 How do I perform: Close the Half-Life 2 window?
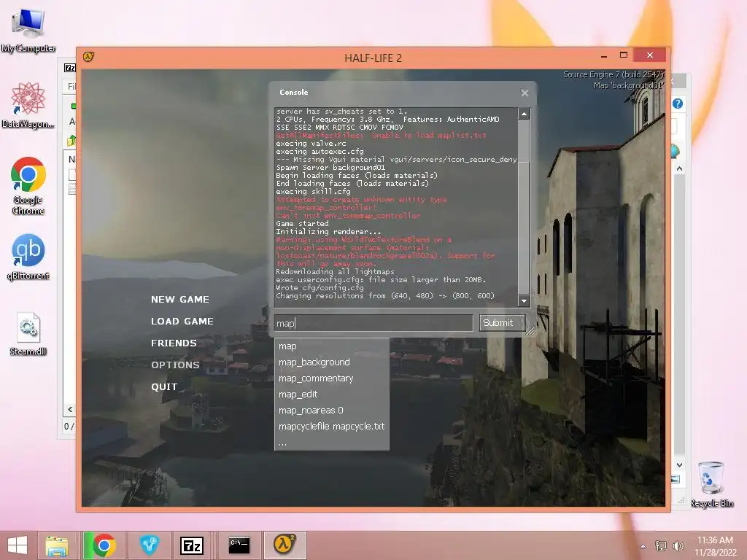click(x=650, y=55)
